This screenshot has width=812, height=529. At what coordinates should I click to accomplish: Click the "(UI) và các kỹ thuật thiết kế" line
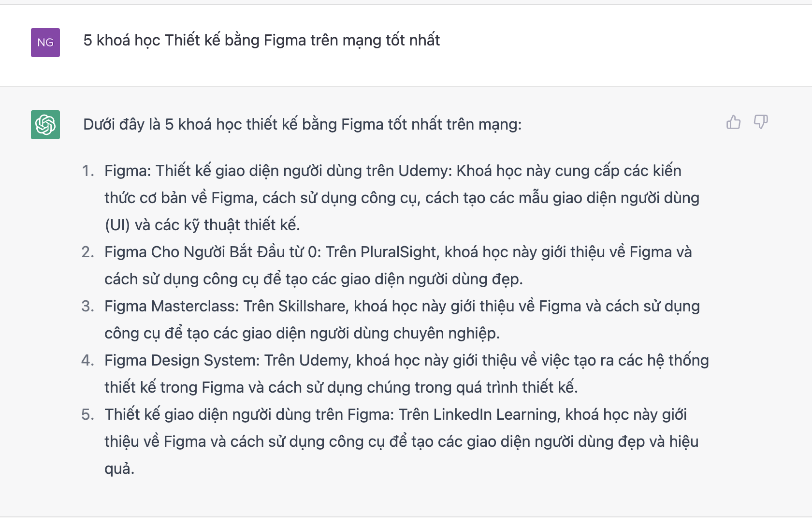pyautogui.click(x=202, y=225)
